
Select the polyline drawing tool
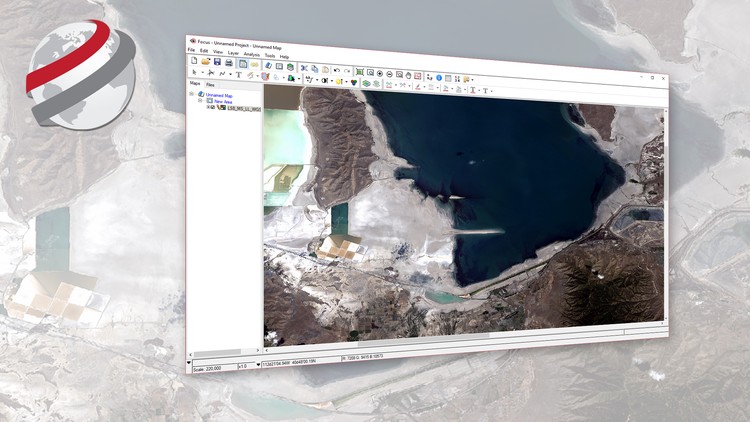coord(222,74)
